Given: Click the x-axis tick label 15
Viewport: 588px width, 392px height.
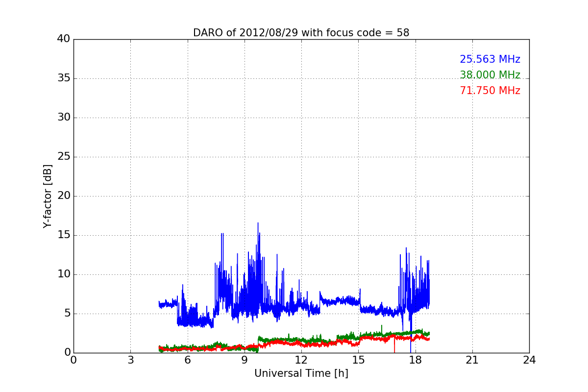Looking at the screenshot, I should 358,360.
